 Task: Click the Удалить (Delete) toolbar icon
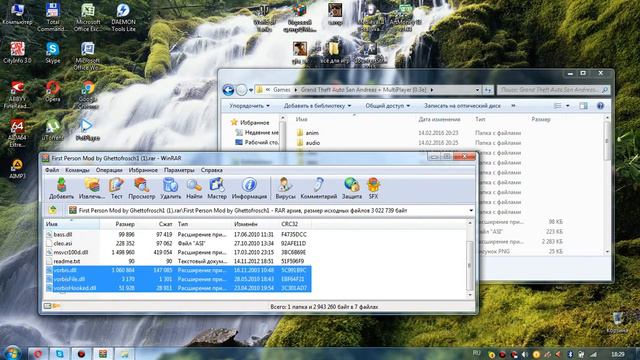pyautogui.click(x=170, y=188)
